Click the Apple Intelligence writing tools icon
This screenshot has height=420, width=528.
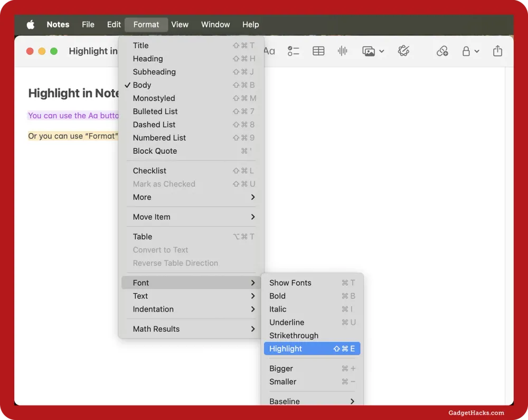(x=403, y=51)
